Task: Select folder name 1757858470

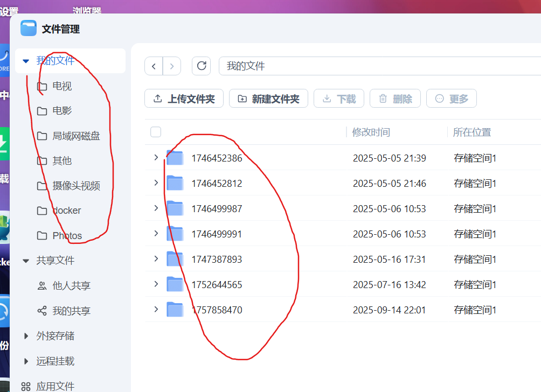Action: pyautogui.click(x=217, y=310)
